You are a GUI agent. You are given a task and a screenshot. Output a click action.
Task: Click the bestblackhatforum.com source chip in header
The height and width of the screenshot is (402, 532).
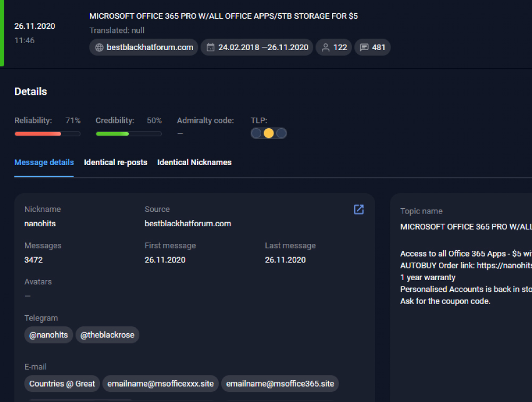(144, 47)
